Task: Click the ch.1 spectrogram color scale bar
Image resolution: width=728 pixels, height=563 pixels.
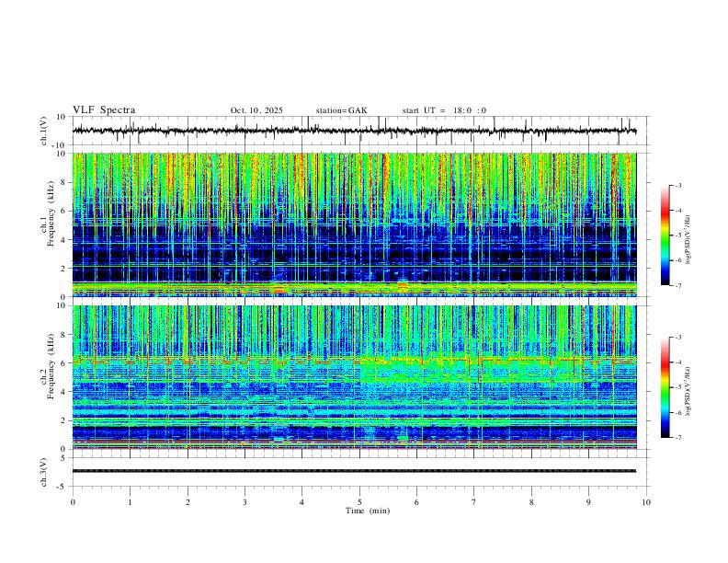Action: pos(665,236)
